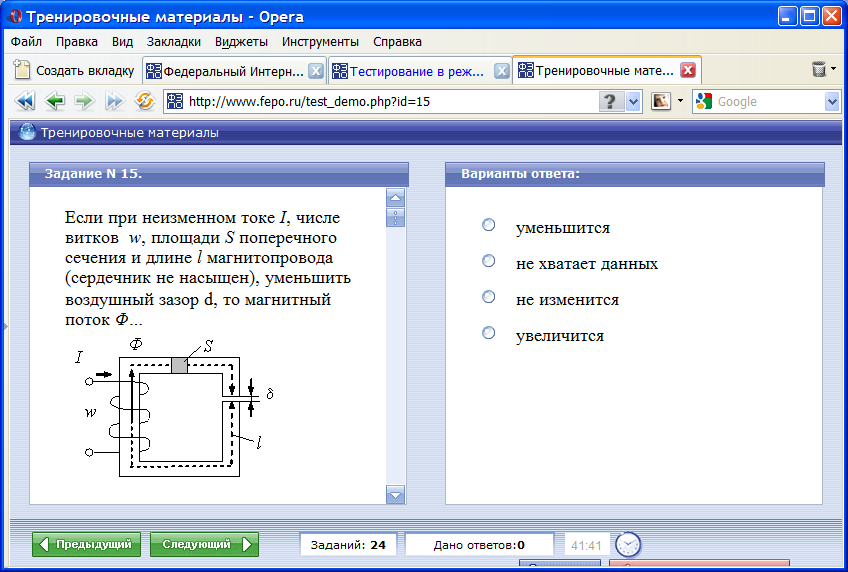
Task: Click Создать вкладку button
Action: 74,70
